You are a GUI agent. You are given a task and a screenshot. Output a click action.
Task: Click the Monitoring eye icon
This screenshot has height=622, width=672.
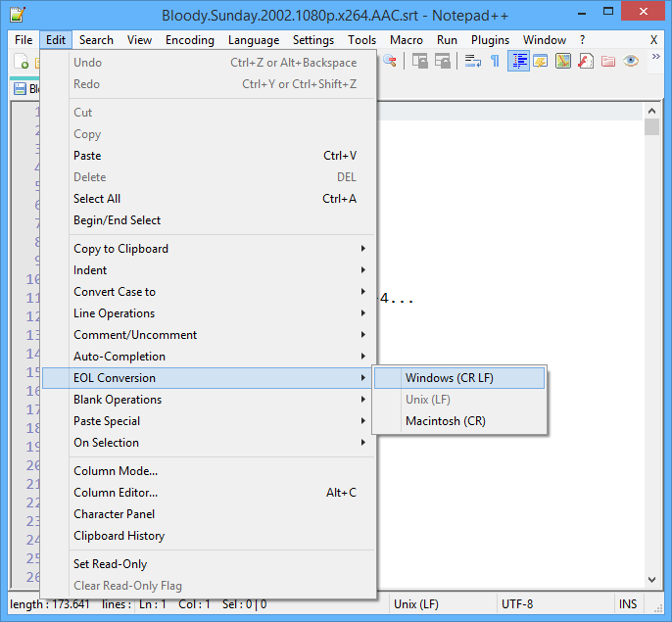pyautogui.click(x=631, y=61)
